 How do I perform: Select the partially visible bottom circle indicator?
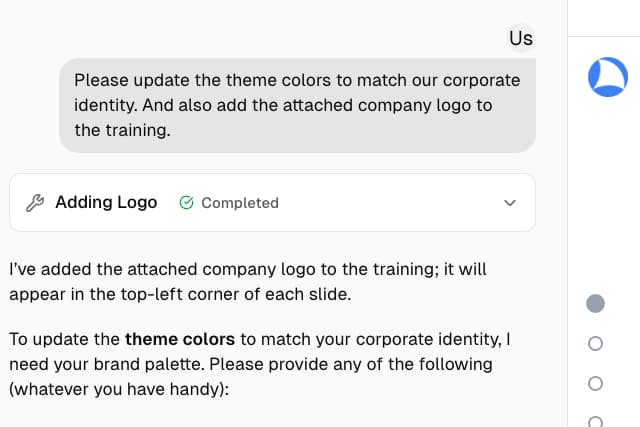(595, 422)
